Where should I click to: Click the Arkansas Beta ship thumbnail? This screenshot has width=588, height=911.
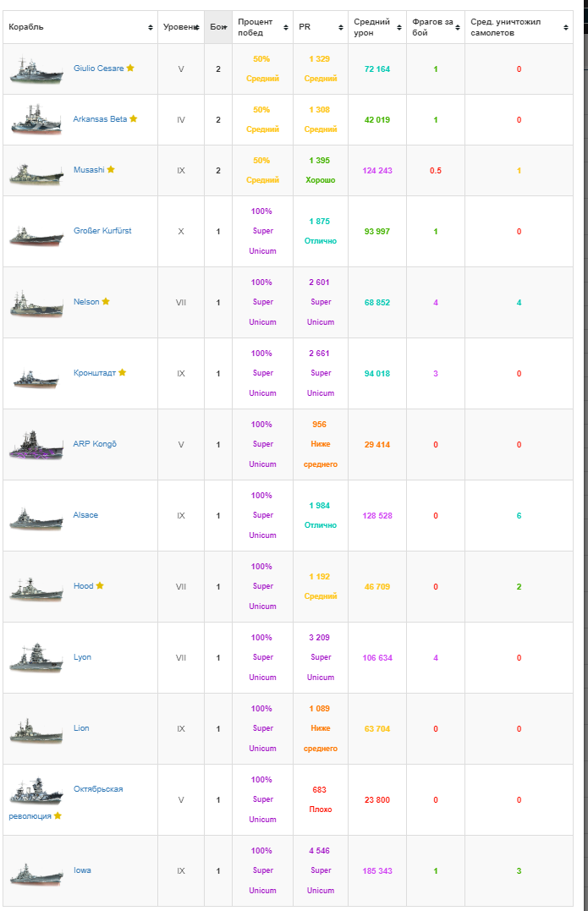[36, 120]
